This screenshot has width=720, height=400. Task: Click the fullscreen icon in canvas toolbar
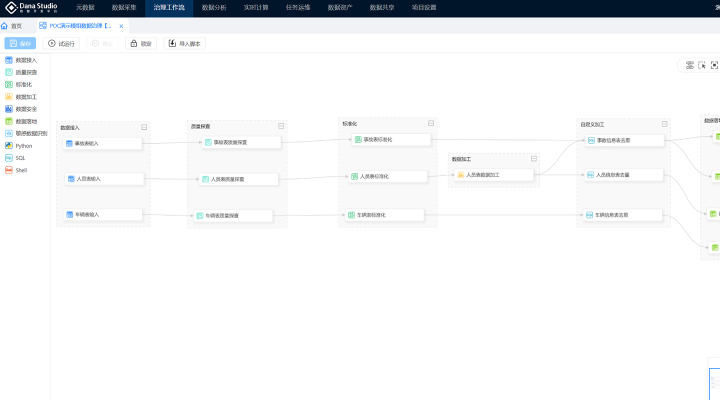click(714, 65)
